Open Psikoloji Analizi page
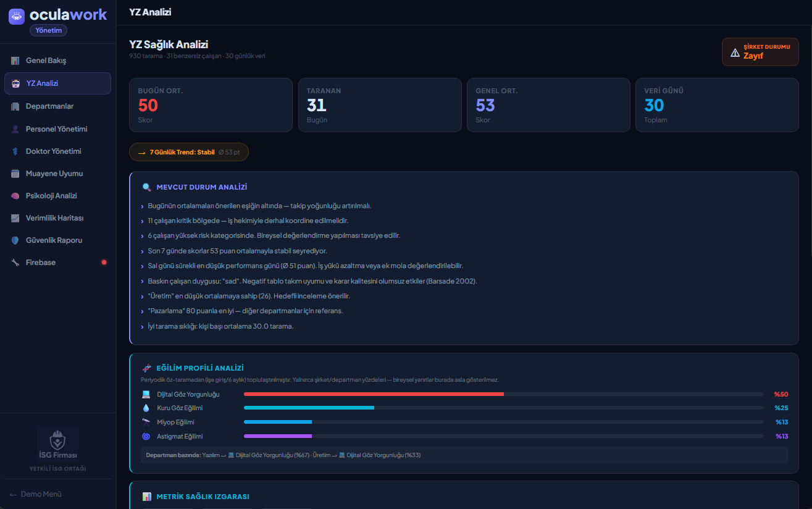The image size is (812, 509). pos(57,196)
